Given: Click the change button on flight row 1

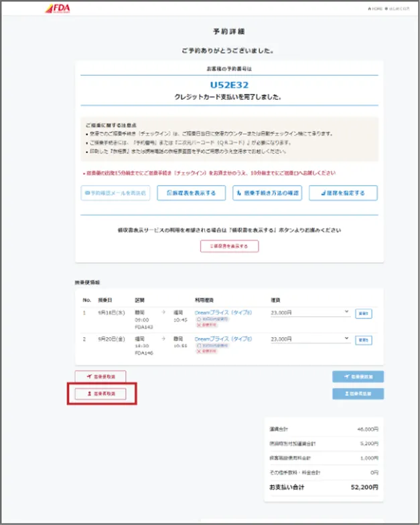Looking at the screenshot, I should point(364,312).
